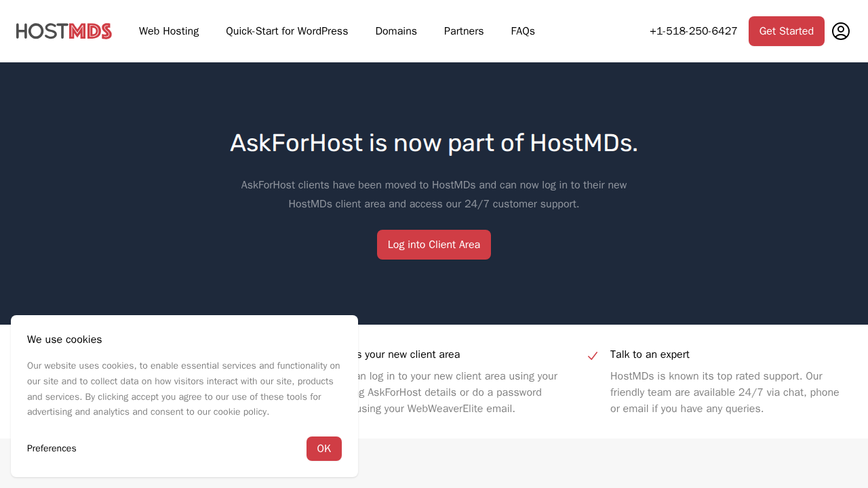Image resolution: width=868 pixels, height=488 pixels.
Task: Open cookie Preferences
Action: pos(52,449)
